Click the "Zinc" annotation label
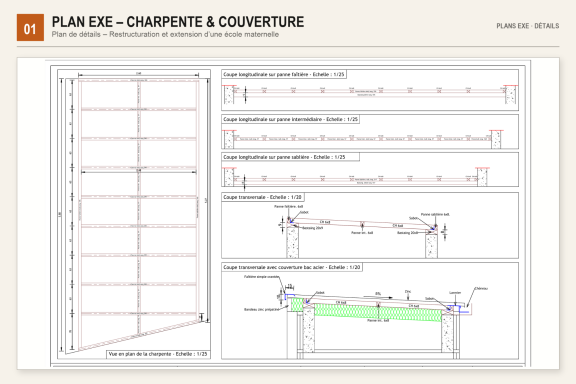 pyautogui.click(x=408, y=292)
